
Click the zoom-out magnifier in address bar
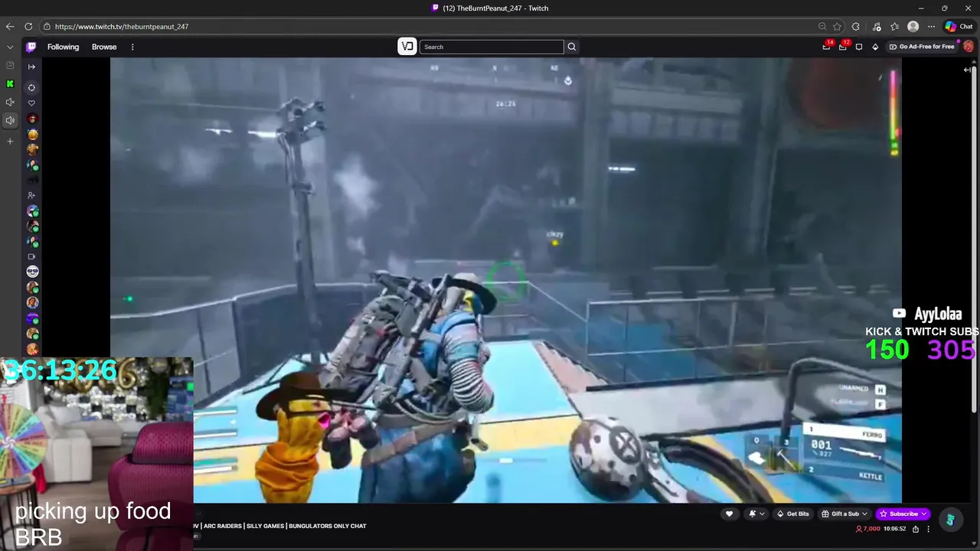click(x=822, y=26)
